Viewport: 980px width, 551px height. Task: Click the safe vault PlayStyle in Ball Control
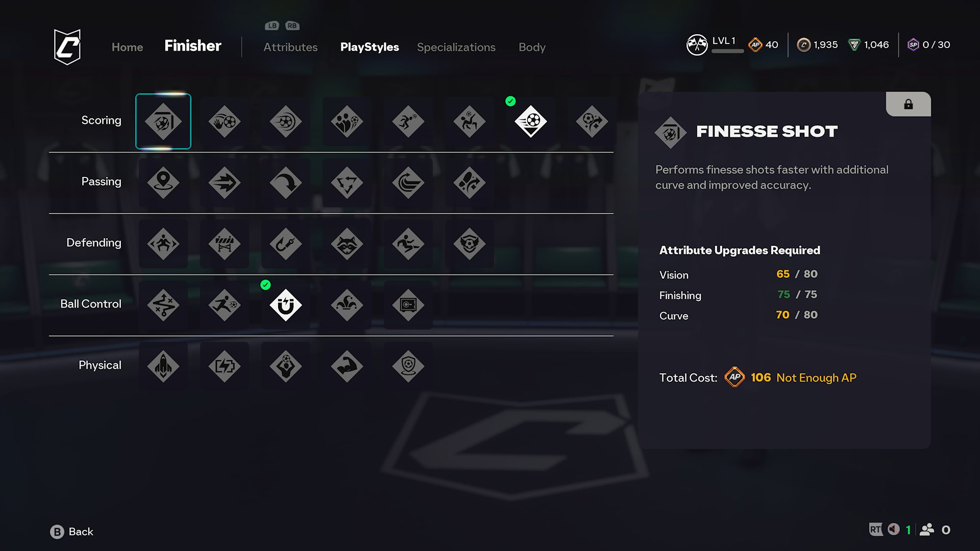click(x=408, y=305)
